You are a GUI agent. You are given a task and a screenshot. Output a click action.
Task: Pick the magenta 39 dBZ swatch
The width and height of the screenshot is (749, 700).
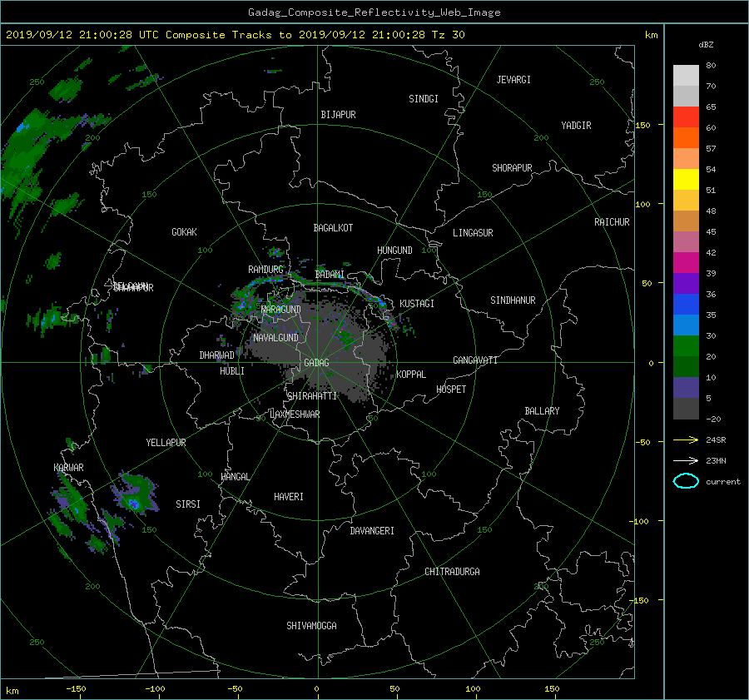(686, 263)
